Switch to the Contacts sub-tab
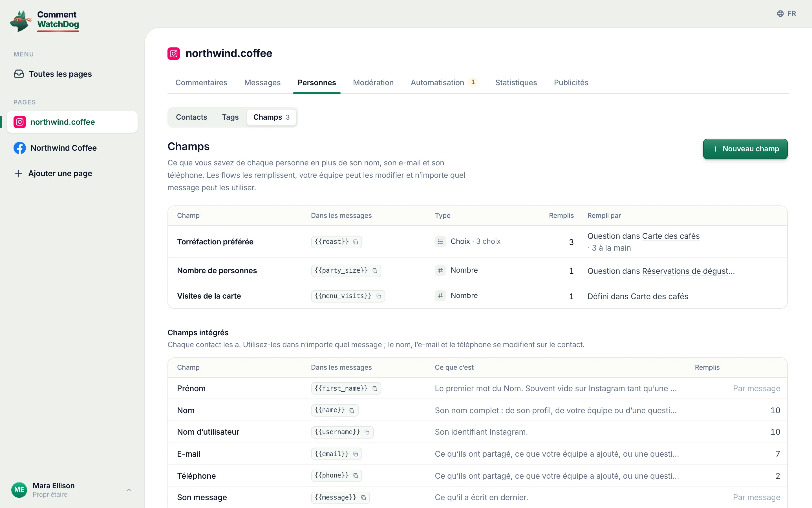The width and height of the screenshot is (812, 508). tap(191, 117)
